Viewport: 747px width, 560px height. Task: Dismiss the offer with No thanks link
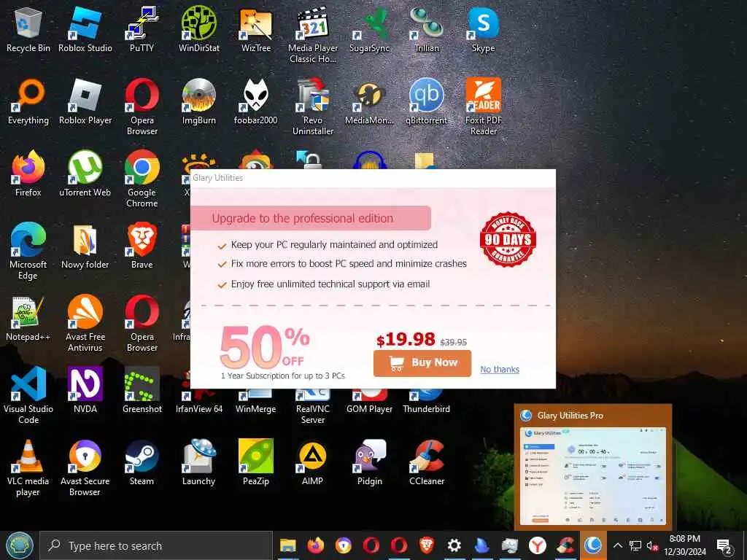[499, 369]
